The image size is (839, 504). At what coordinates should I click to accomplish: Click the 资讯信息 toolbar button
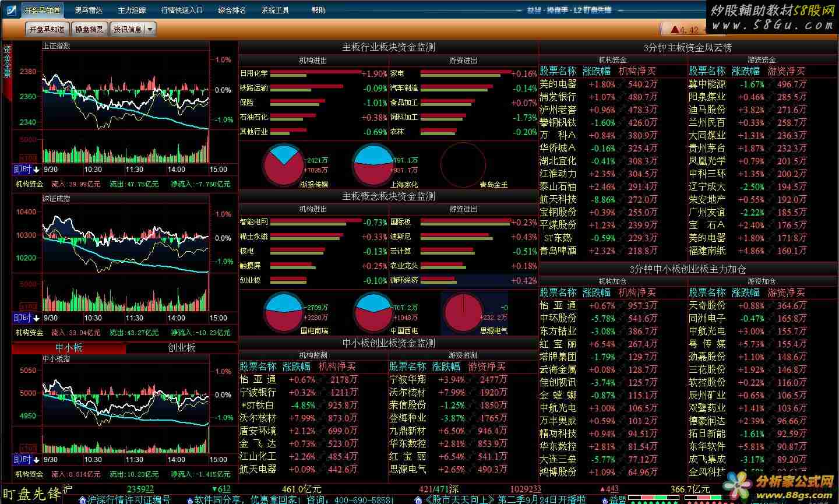(127, 29)
